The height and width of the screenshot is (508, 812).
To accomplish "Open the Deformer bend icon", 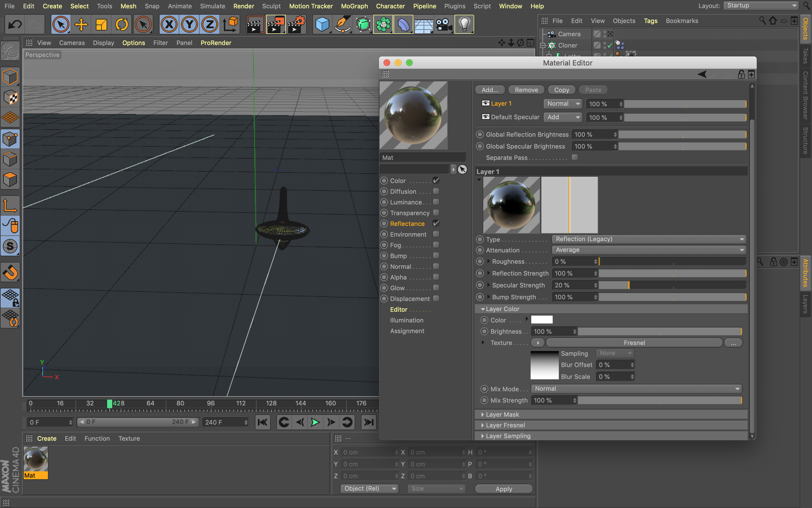I will tap(403, 25).
